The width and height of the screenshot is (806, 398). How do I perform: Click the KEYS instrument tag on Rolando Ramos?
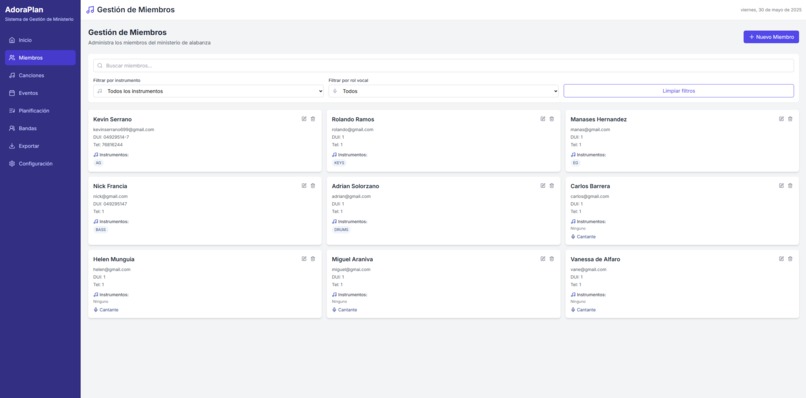pos(339,163)
